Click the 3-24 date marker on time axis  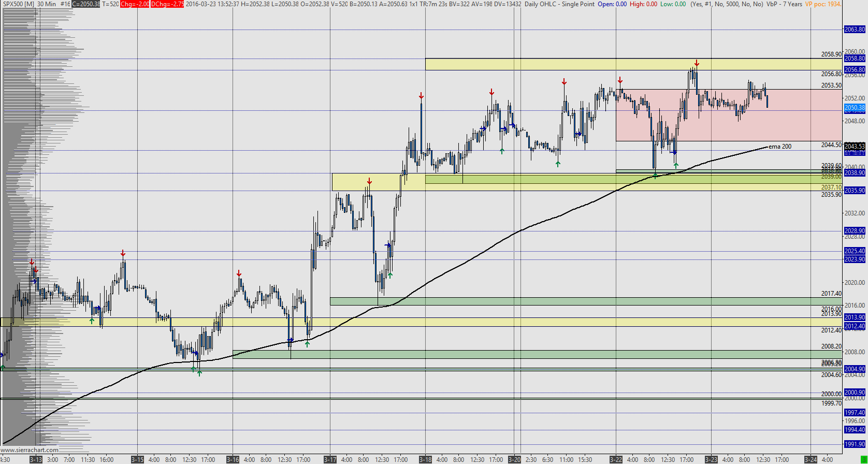[811, 459]
